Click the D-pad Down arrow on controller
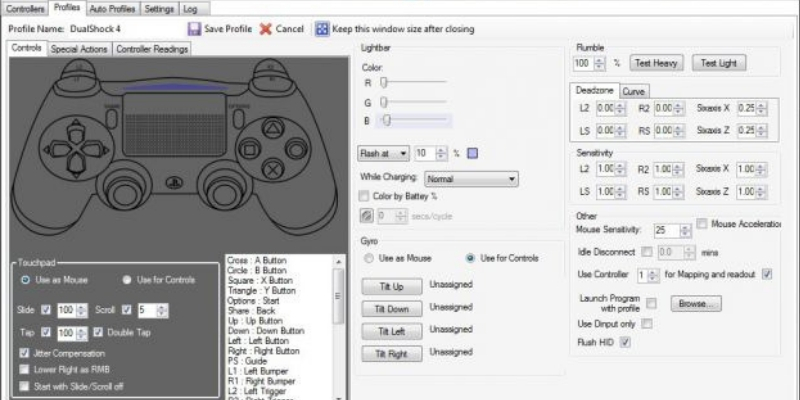The width and height of the screenshot is (800, 400). tap(76, 166)
